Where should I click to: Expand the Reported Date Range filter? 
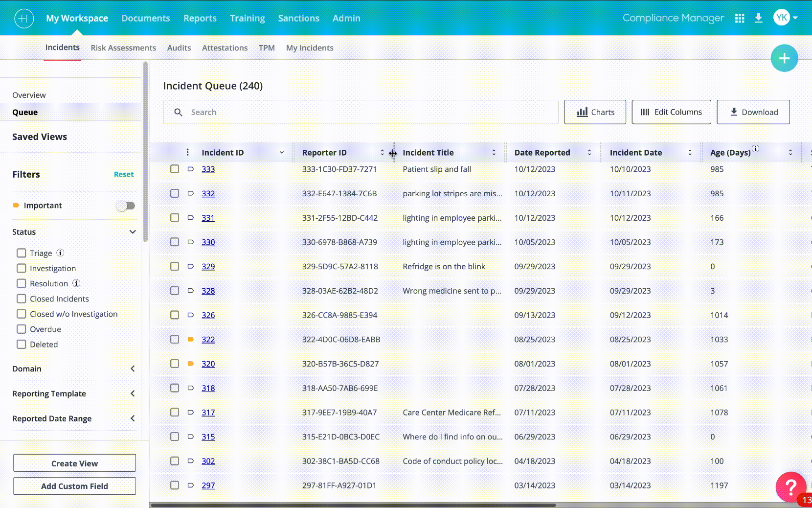click(x=133, y=418)
